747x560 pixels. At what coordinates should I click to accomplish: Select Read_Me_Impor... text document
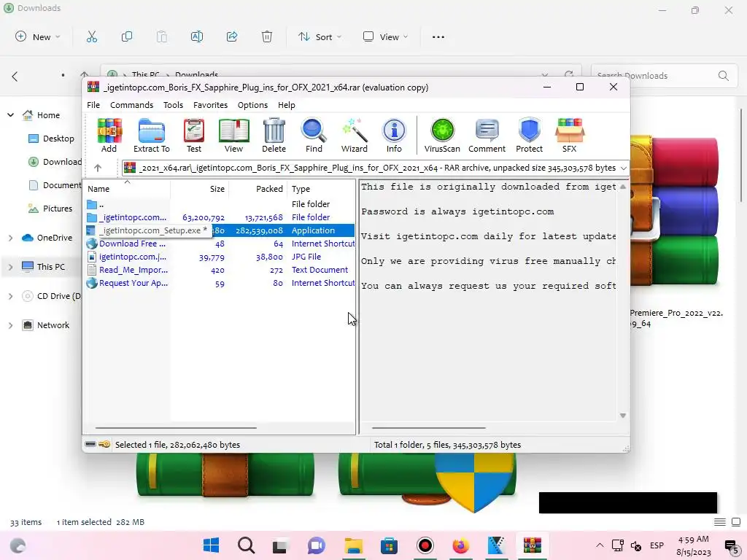pos(220,270)
